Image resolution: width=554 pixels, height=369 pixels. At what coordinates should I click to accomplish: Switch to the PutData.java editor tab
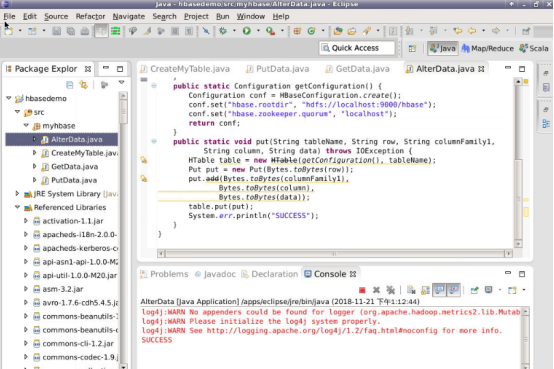click(x=278, y=69)
